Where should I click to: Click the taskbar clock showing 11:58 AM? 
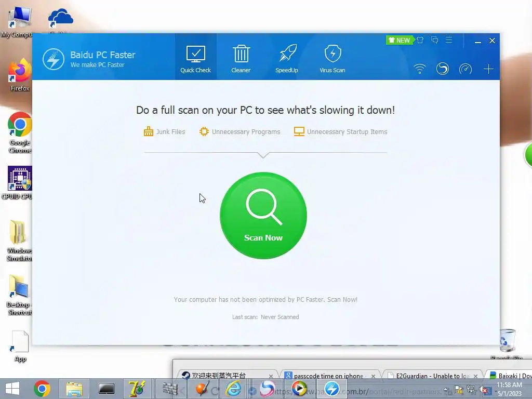tap(509, 389)
